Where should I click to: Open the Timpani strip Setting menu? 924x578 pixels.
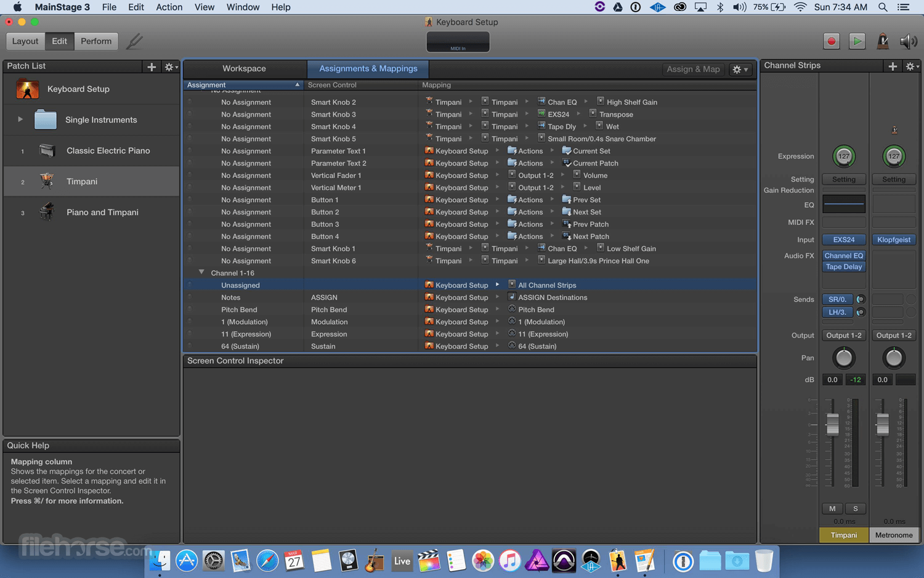click(844, 179)
